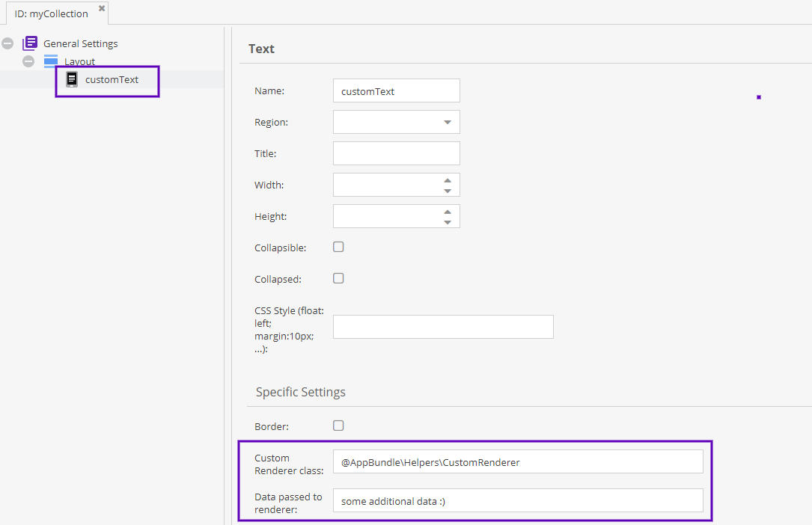Viewport: 812px width, 525px height.
Task: Open the Region dropdown
Action: (x=448, y=122)
